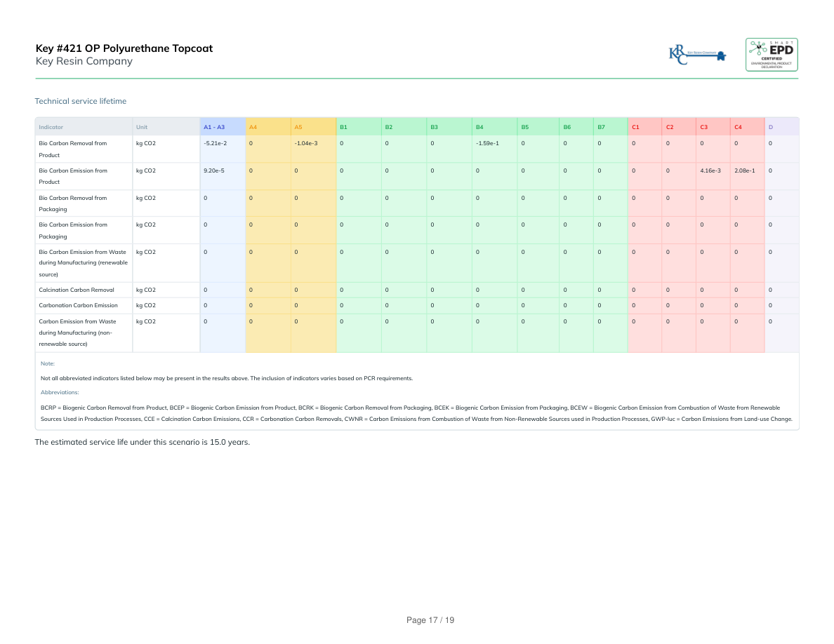834x644 pixels.
Task: Click the Indicator column header
Action: pyautogui.click(x=51, y=127)
